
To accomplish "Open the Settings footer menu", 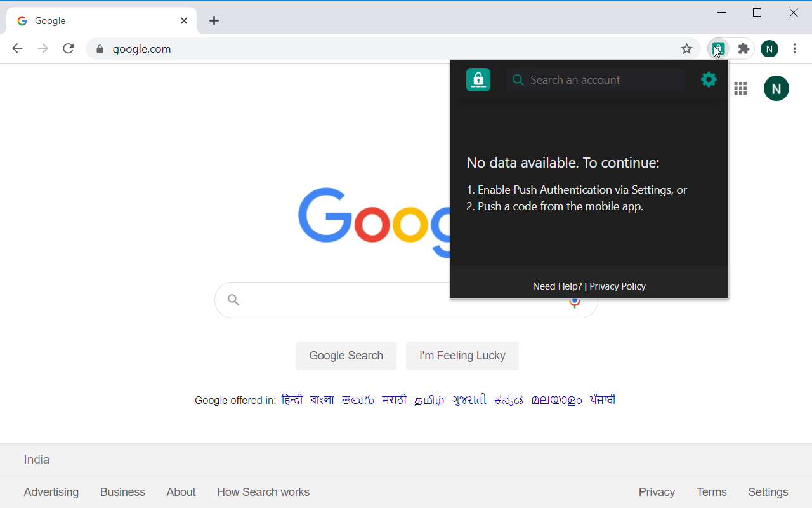I will tap(768, 492).
